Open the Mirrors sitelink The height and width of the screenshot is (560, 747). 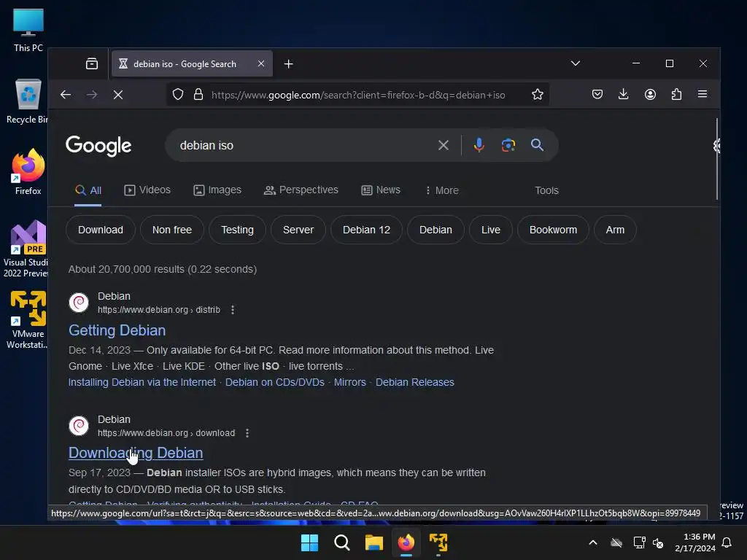(349, 382)
